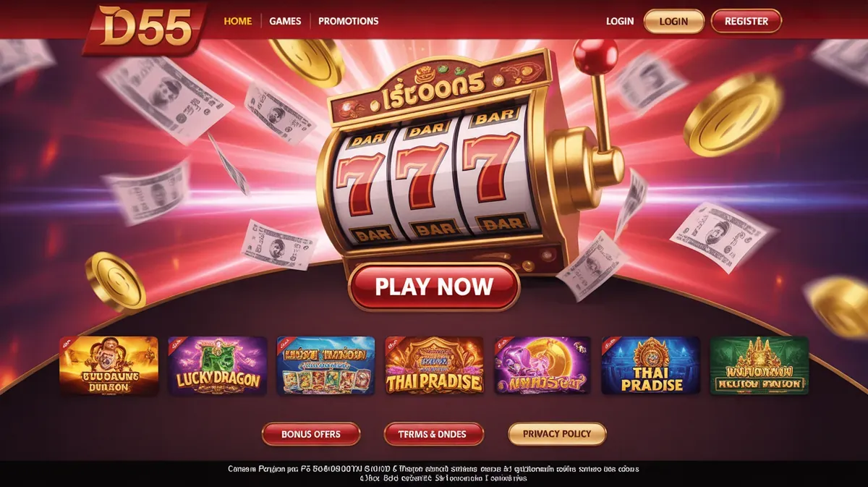
Task: Pull the slot machine's red lever knob
Action: point(595,55)
